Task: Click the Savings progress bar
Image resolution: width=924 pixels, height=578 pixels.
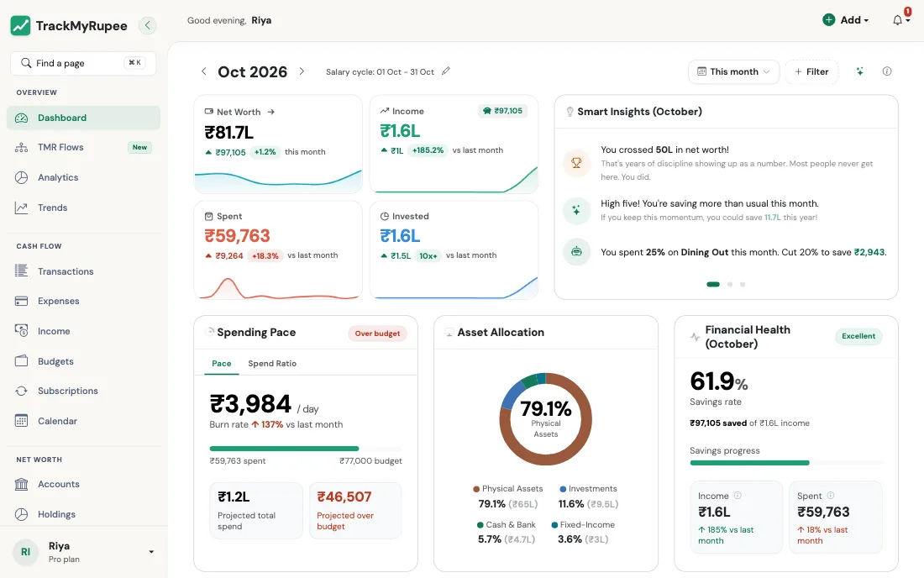Action: click(x=786, y=463)
